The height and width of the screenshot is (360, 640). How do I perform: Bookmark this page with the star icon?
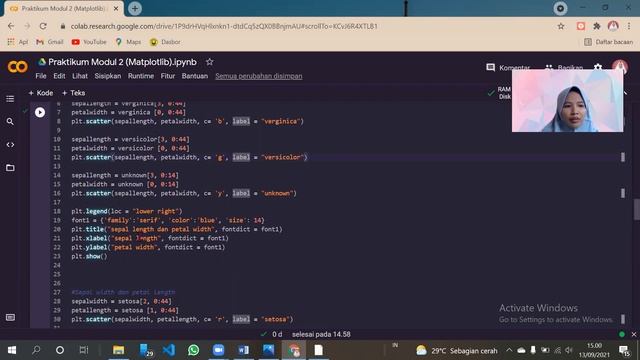point(561,26)
